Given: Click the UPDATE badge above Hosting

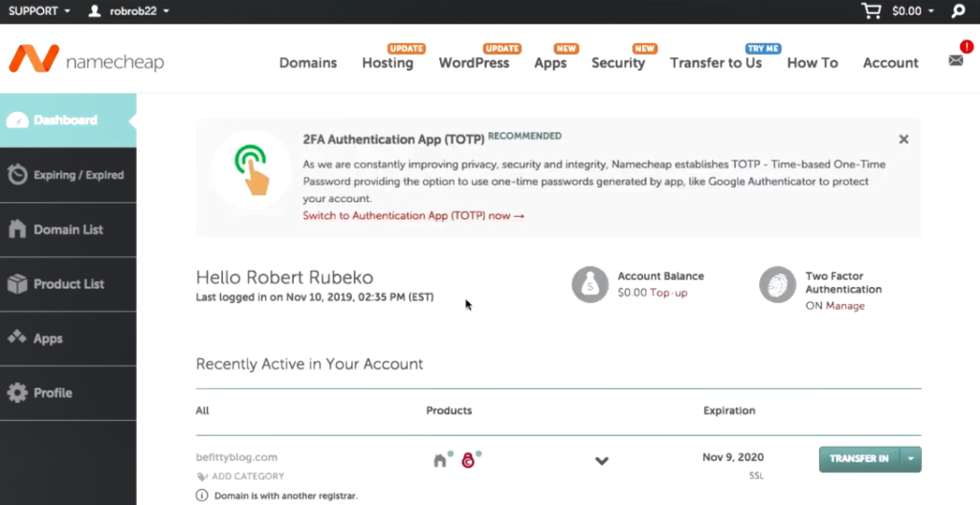Looking at the screenshot, I should coord(406,48).
